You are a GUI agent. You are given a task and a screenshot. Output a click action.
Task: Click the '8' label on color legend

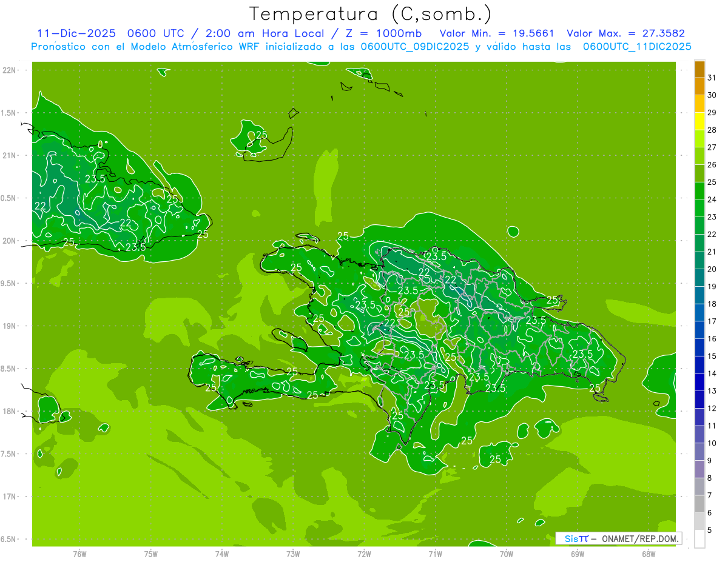coord(710,478)
